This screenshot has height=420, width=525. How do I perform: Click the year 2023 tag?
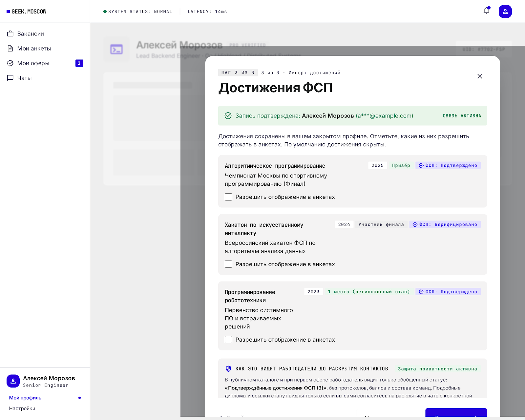(x=314, y=292)
